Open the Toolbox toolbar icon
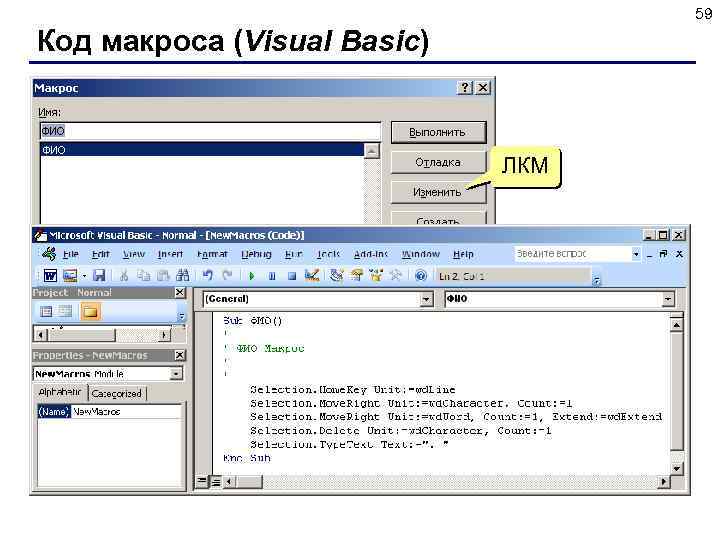 [395, 276]
